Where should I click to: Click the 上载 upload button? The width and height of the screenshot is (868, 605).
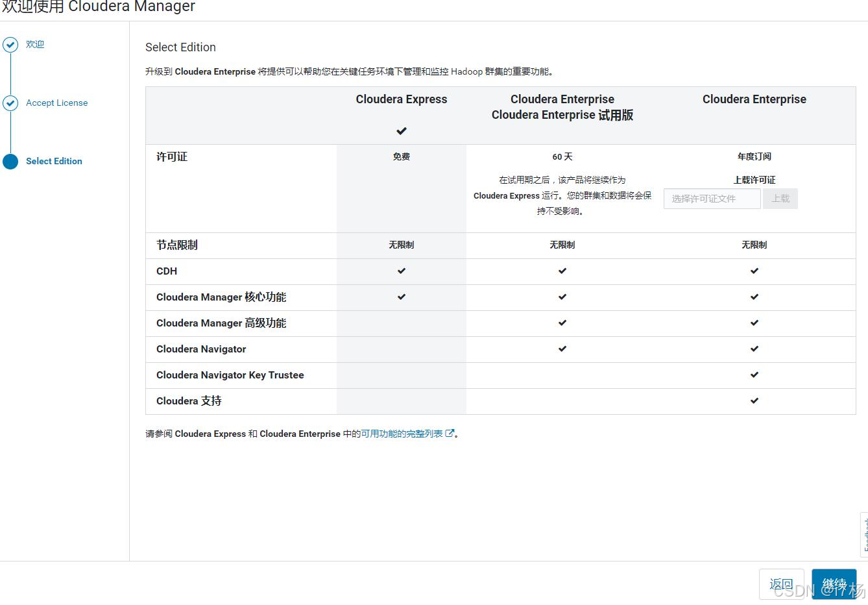[x=780, y=198]
